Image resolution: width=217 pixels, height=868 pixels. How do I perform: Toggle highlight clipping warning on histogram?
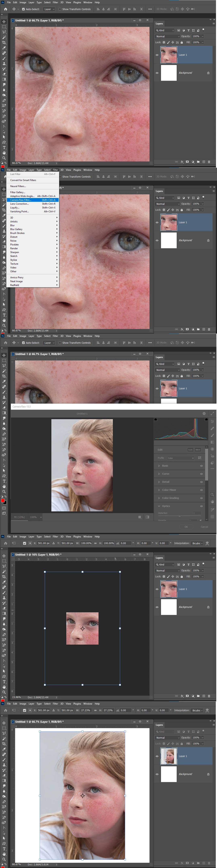point(206,420)
